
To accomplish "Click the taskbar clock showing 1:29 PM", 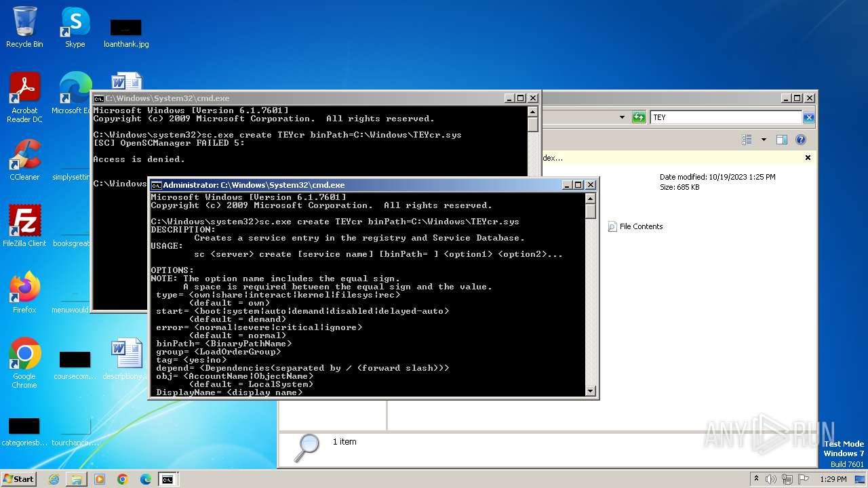I will pyautogui.click(x=833, y=479).
